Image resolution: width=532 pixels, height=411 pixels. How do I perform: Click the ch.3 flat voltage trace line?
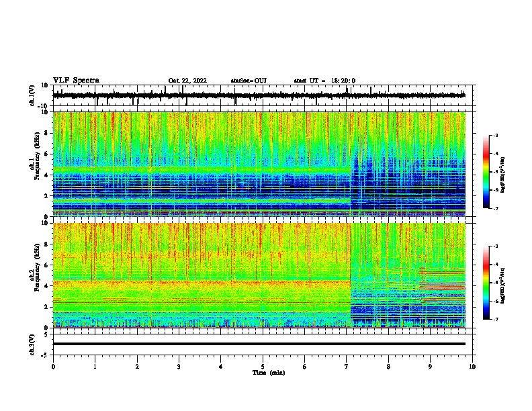(259, 344)
